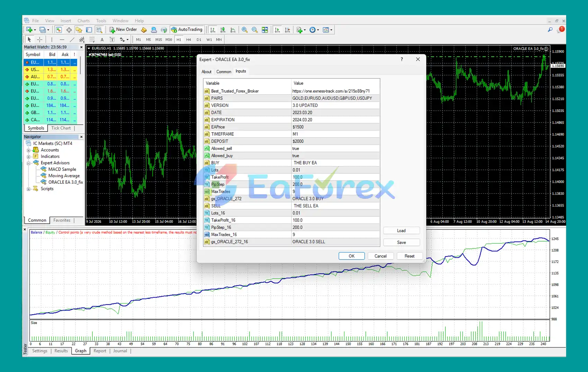The image size is (588, 372).
Task: Toggle the Data Window crosshair-target icon
Action: pyautogui.click(x=69, y=30)
